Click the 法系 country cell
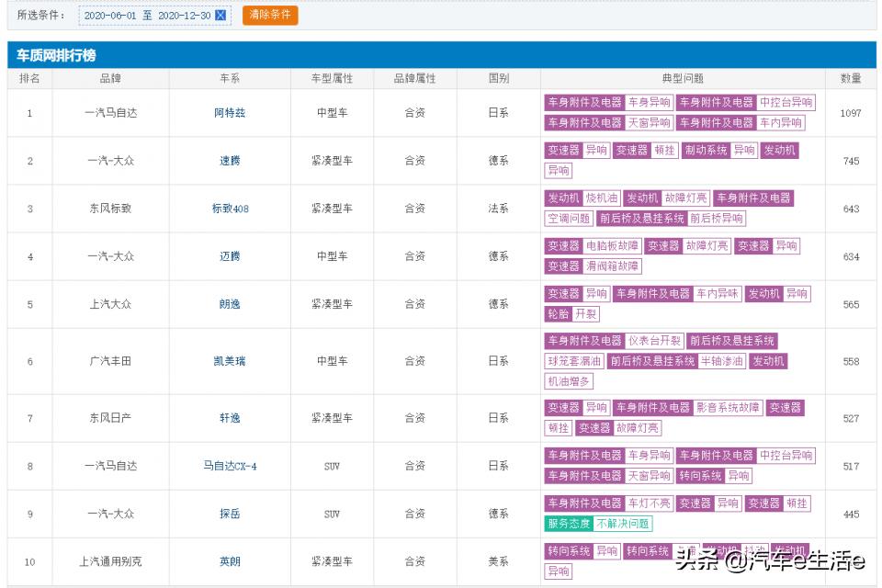The width and height of the screenshot is (882, 588). pyautogui.click(x=498, y=209)
